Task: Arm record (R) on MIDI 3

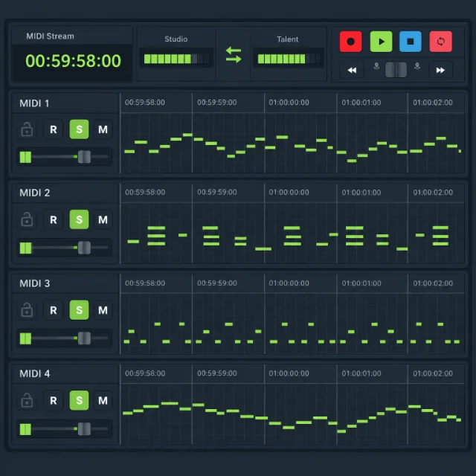Action: click(x=53, y=310)
